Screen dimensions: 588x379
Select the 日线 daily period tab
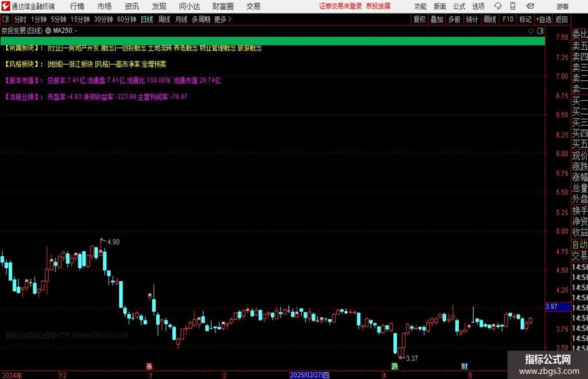pos(147,19)
